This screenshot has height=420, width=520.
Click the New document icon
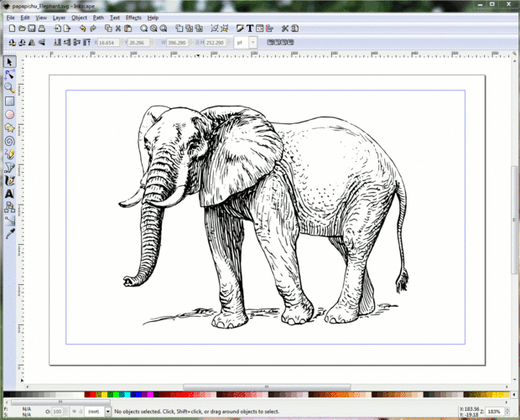click(x=12, y=29)
